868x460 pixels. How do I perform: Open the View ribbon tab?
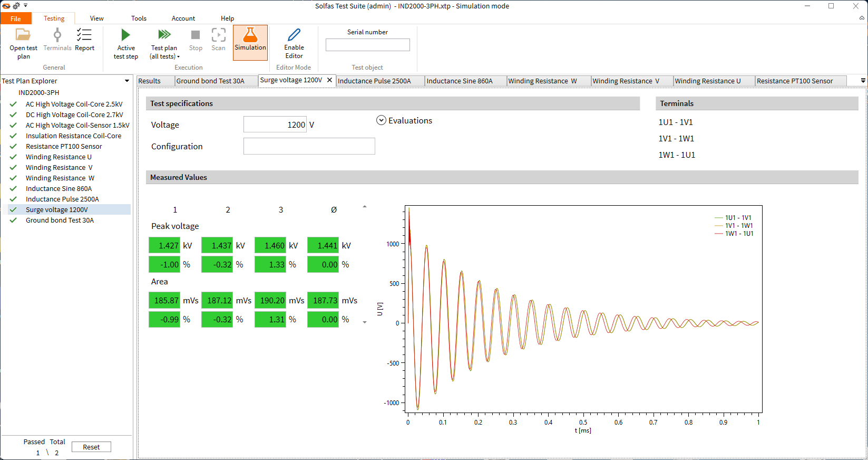96,18
